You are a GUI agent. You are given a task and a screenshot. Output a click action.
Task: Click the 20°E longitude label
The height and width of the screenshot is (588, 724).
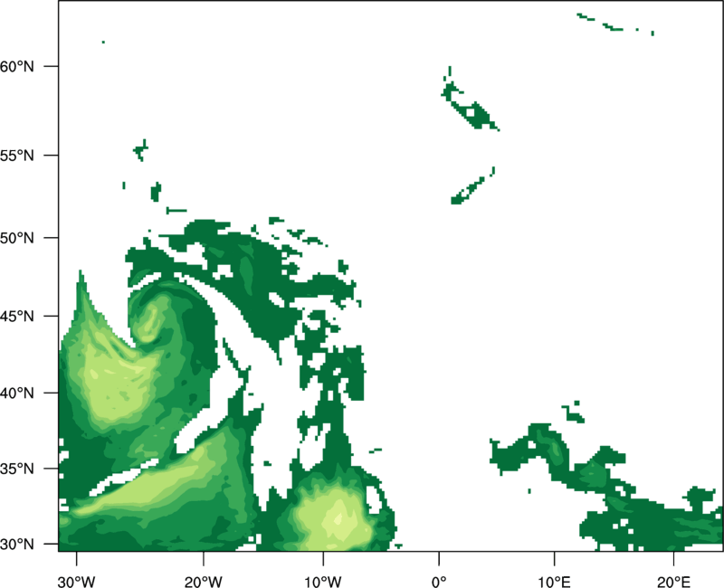point(673,582)
